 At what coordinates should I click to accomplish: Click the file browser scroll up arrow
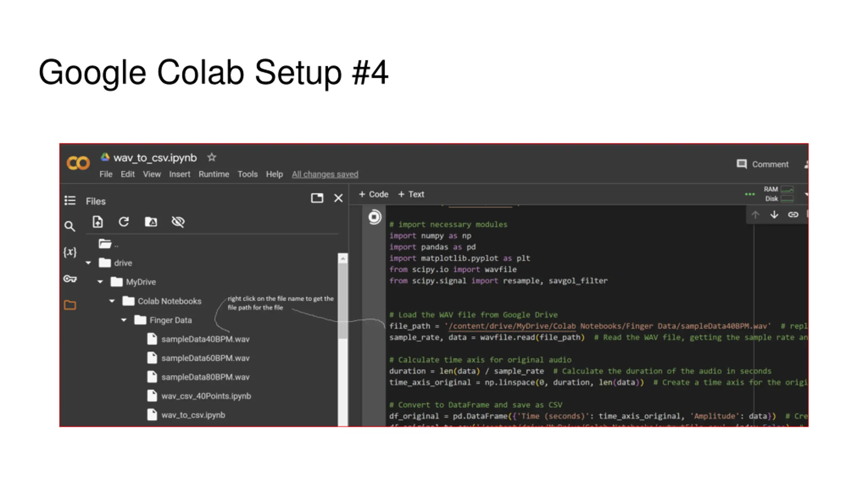coord(343,259)
